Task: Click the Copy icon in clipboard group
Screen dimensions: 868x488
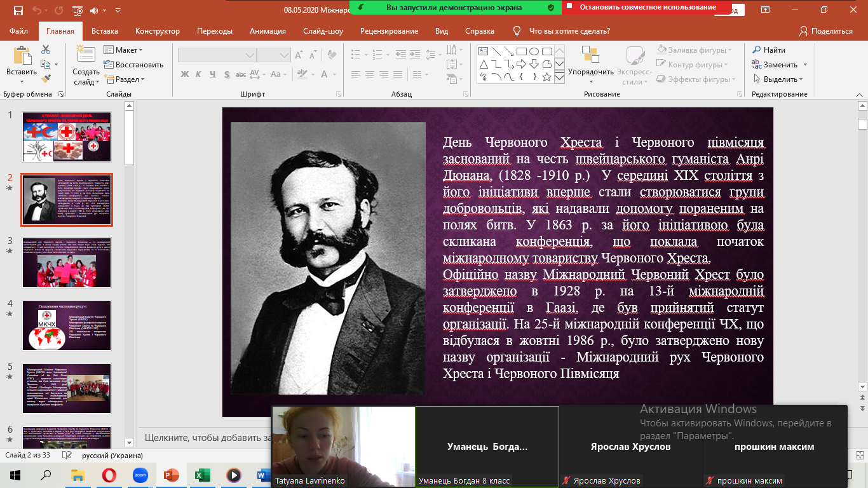Action: pos(44,64)
